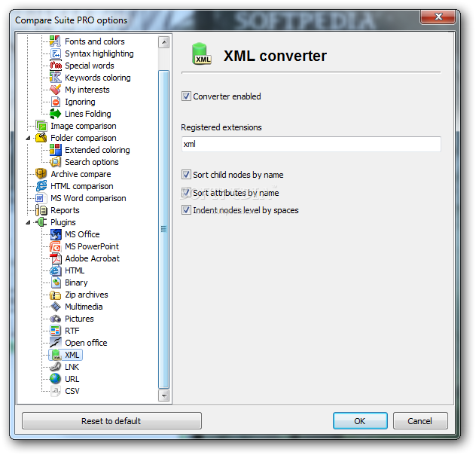
Task: Click the tree scrollbar up arrow
Action: click(163, 42)
